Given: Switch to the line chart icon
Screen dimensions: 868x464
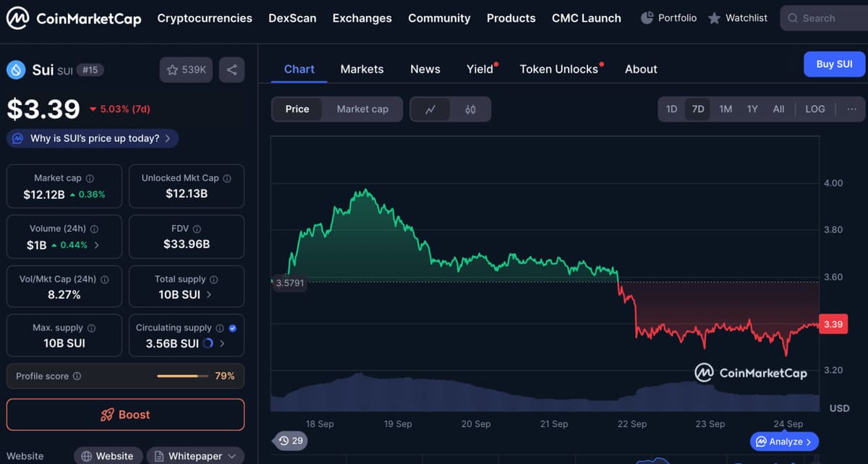Looking at the screenshot, I should pyautogui.click(x=430, y=109).
